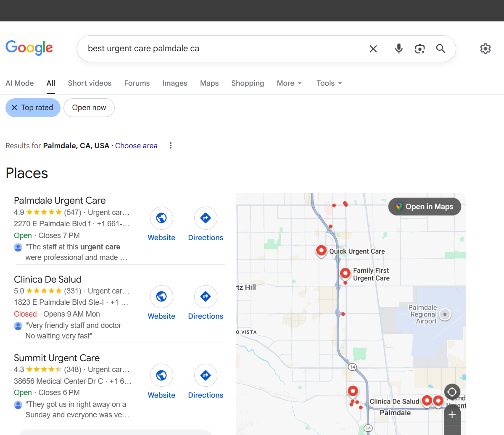The image size is (504, 435).
Task: Expand the More search categories dropdown
Action: pos(289,83)
